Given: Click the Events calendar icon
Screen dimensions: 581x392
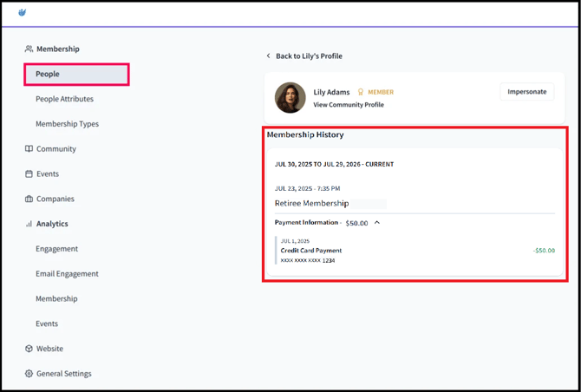Looking at the screenshot, I should click(x=29, y=174).
